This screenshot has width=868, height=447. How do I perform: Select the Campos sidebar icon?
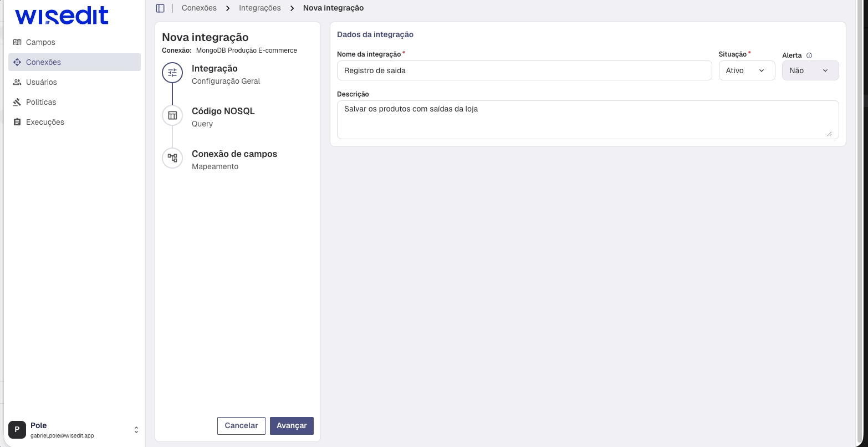pos(17,42)
